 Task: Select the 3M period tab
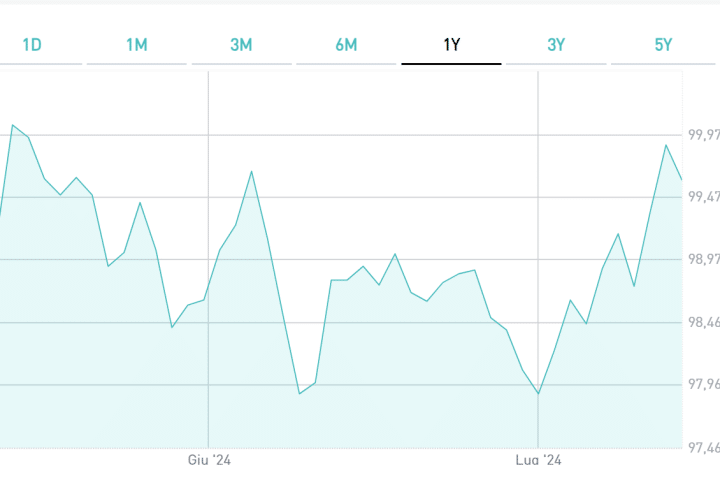(x=241, y=45)
